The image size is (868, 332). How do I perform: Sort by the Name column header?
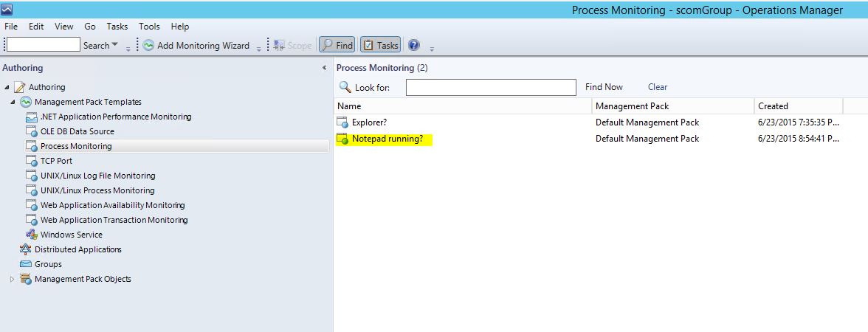[463, 106]
